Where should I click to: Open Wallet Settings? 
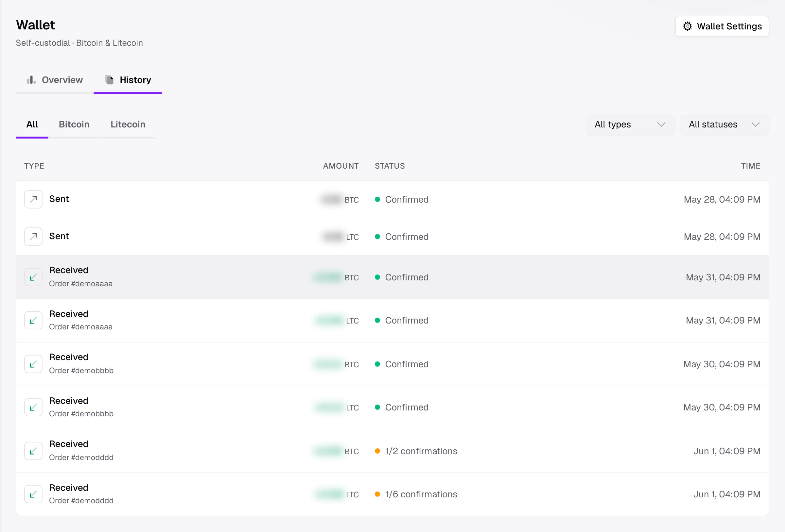722,26
